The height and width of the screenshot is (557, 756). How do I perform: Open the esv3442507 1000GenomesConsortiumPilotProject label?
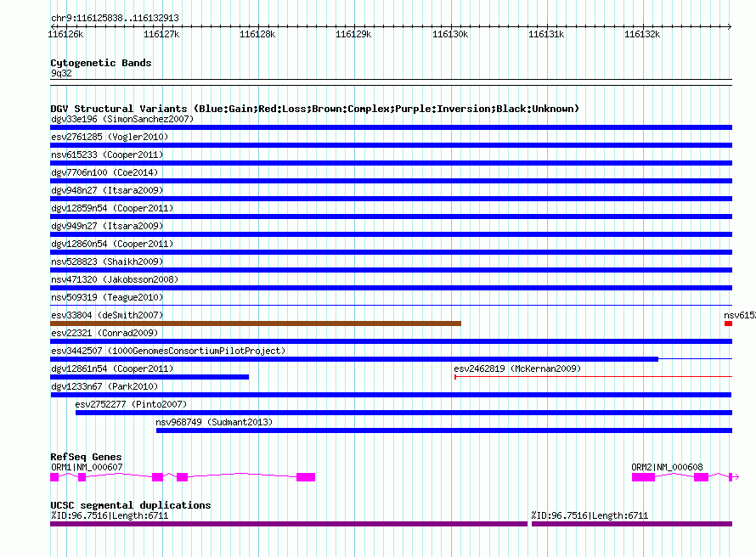pos(168,351)
